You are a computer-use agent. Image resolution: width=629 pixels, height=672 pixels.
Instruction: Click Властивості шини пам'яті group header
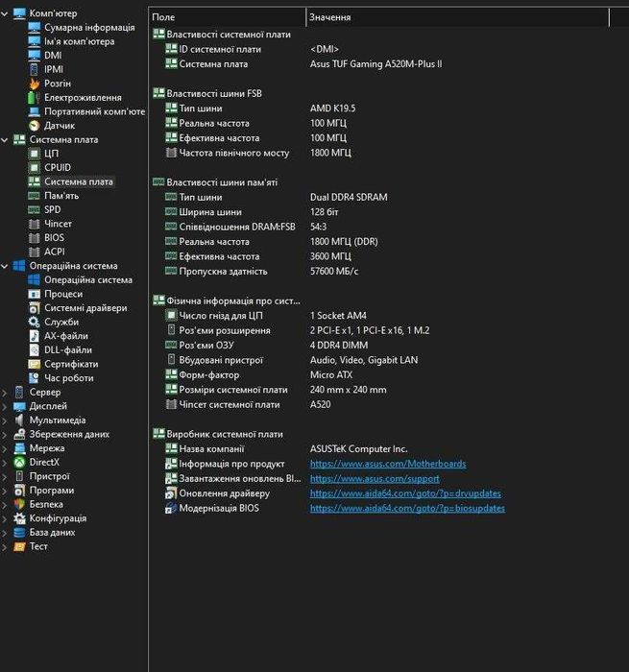(222, 182)
